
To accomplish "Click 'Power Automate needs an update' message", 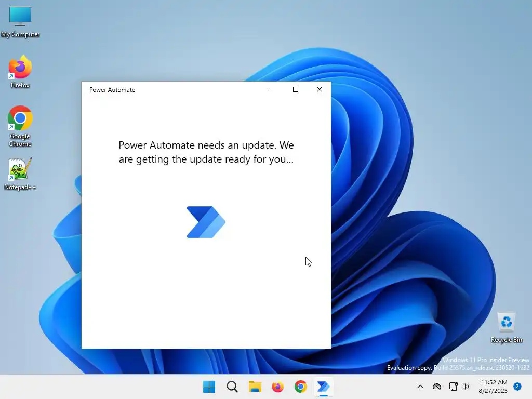I will [x=206, y=152].
